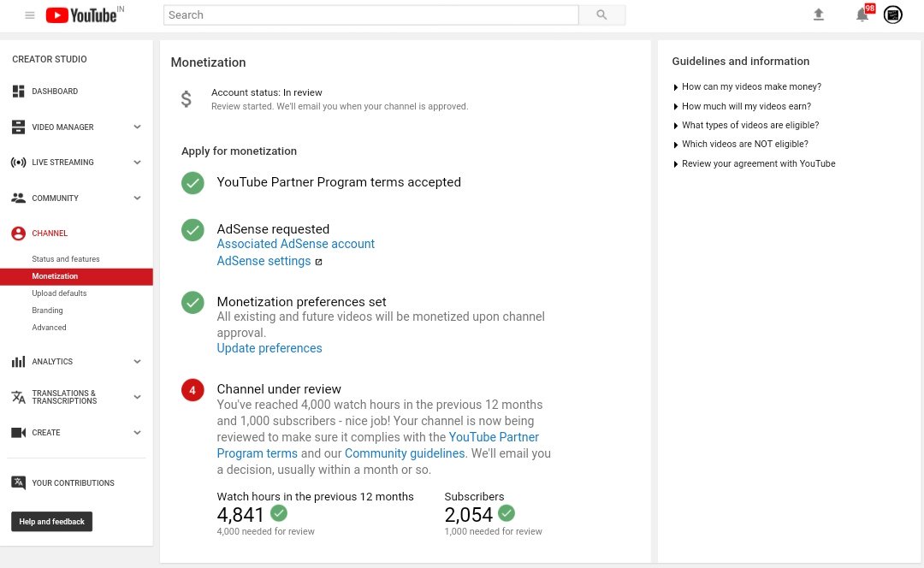Click the Your Contributions translate icon
This screenshot has height=568, width=924.
click(18, 482)
